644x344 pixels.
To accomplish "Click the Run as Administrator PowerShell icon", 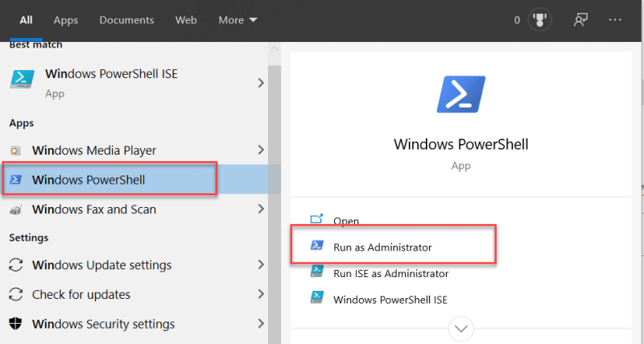I will point(316,246).
